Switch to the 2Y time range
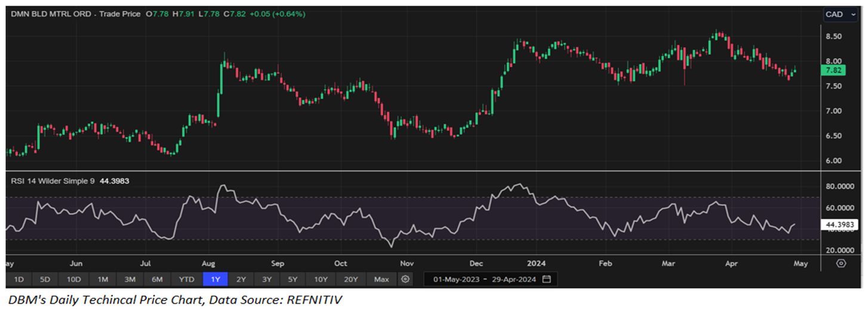Screen dimensions: 868x309 [241, 279]
